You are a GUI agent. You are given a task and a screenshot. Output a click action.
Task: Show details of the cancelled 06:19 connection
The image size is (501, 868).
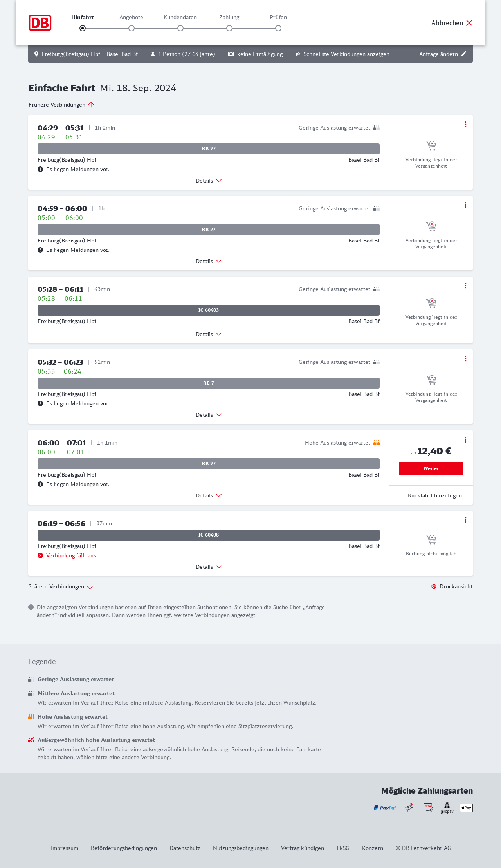point(208,567)
